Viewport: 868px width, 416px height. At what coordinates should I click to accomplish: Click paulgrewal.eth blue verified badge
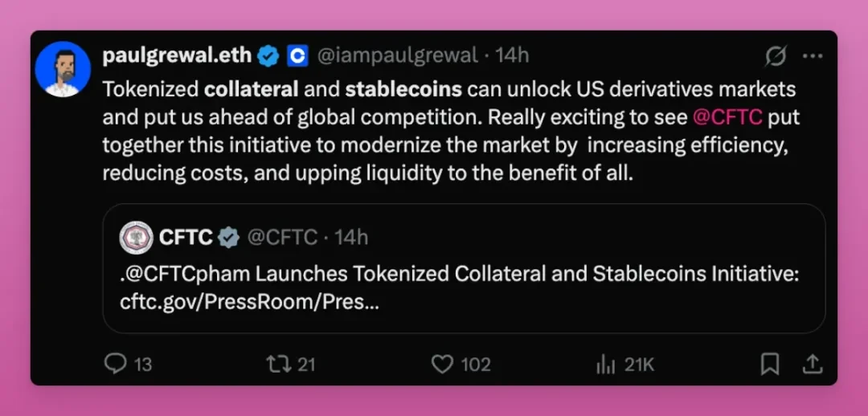click(268, 55)
